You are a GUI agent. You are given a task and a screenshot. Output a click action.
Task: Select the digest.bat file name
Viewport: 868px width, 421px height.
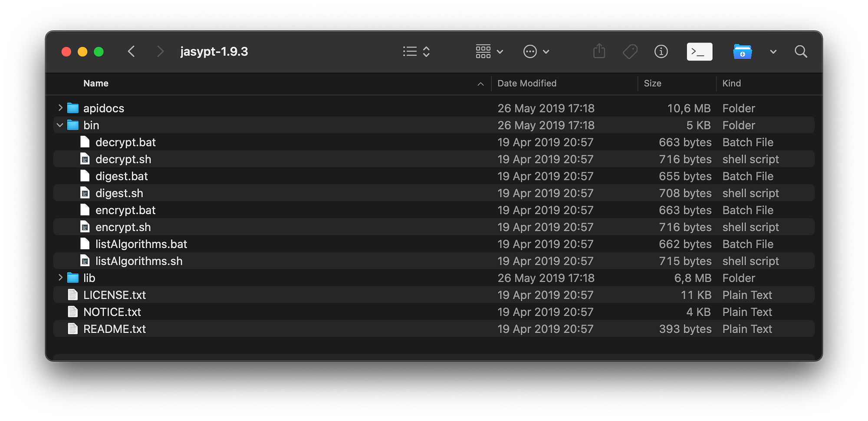pos(122,176)
